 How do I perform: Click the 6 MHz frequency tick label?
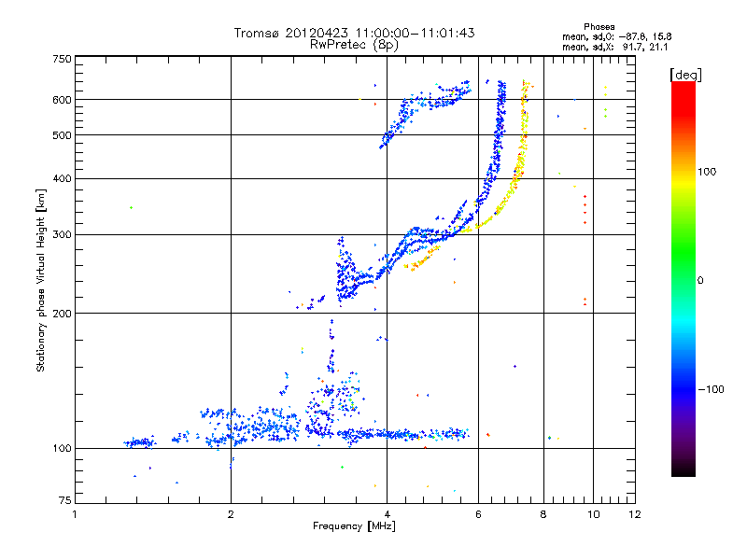point(478,515)
